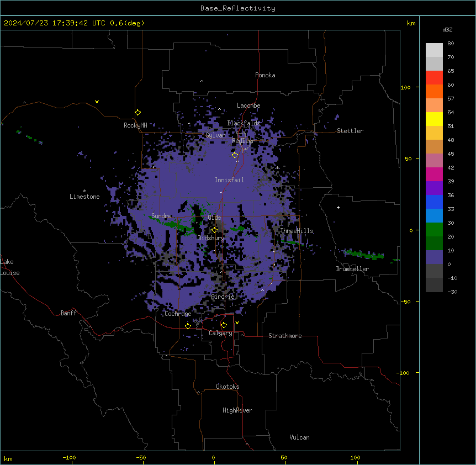Click the dBZ legend heading

coord(447,30)
